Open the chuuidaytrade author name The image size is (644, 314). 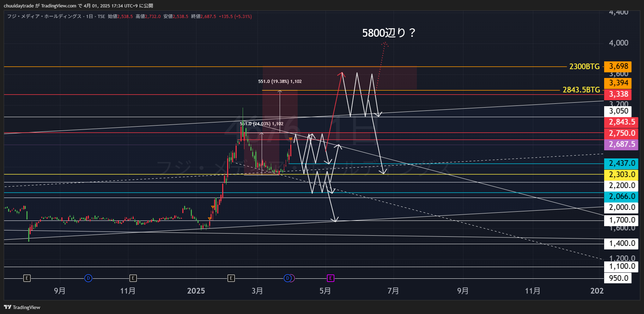(19, 6)
